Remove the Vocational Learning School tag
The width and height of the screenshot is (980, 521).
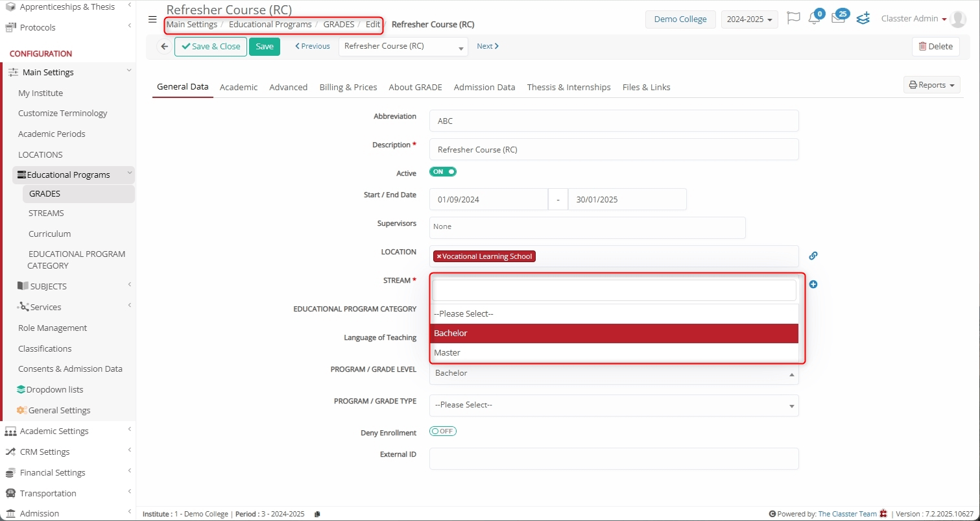point(439,256)
